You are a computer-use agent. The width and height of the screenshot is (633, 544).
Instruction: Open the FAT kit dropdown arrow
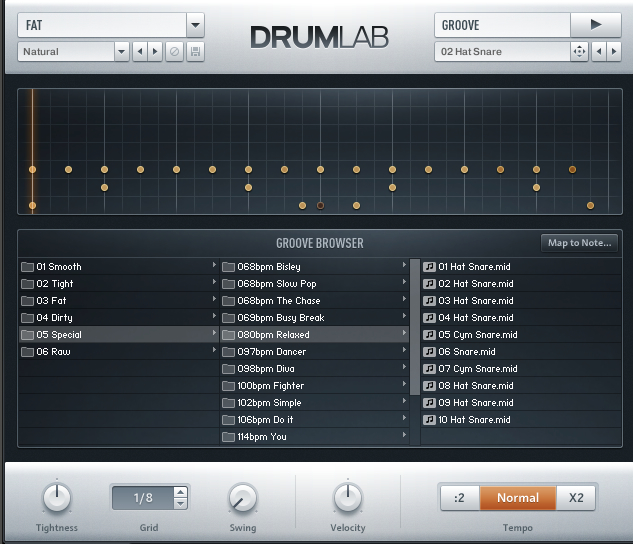(x=195, y=25)
